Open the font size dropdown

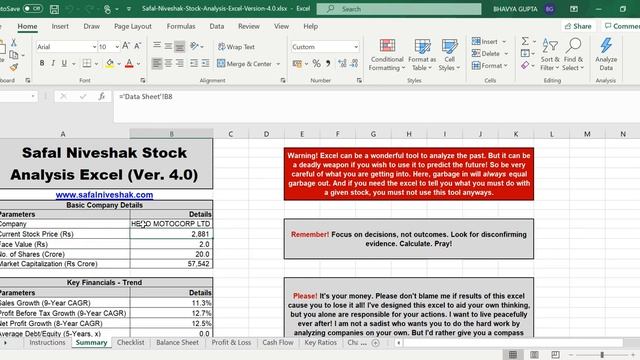point(117,47)
